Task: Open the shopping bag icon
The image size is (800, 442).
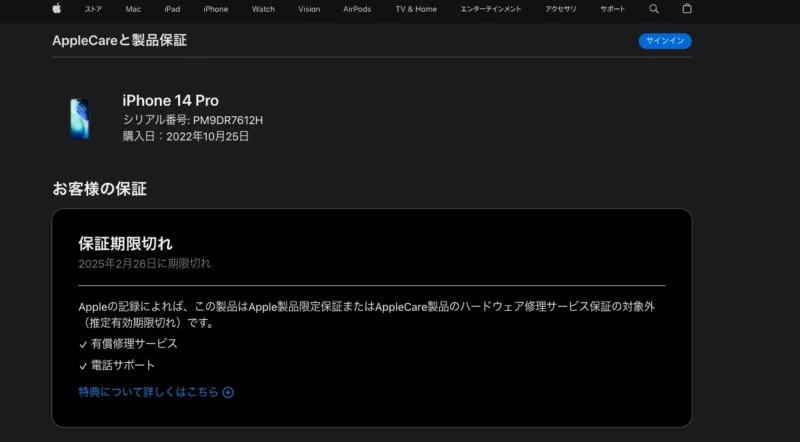Action: tap(687, 8)
